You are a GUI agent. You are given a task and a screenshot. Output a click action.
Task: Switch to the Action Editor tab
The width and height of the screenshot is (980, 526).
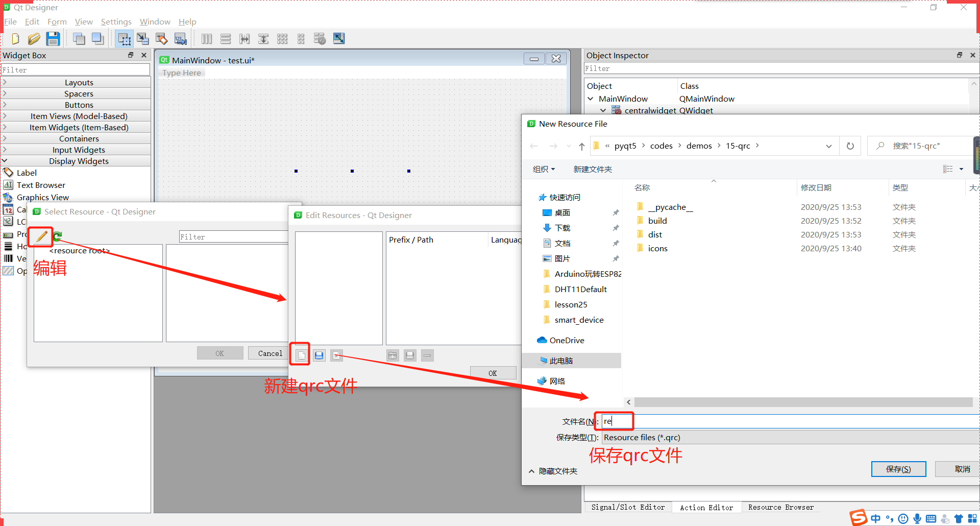coord(707,507)
